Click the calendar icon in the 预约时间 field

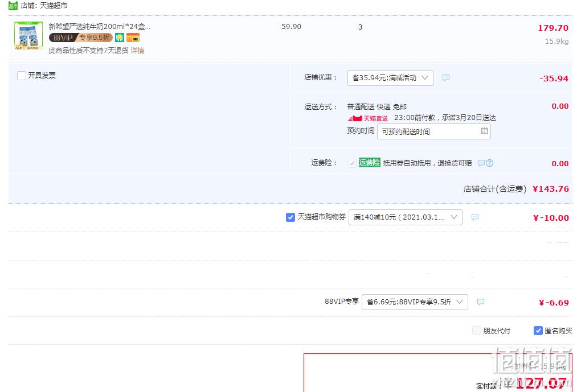pyautogui.click(x=484, y=131)
